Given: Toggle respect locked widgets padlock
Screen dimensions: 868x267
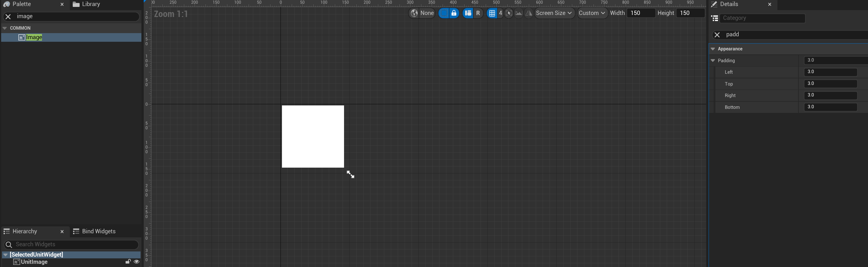Looking at the screenshot, I should [x=454, y=13].
